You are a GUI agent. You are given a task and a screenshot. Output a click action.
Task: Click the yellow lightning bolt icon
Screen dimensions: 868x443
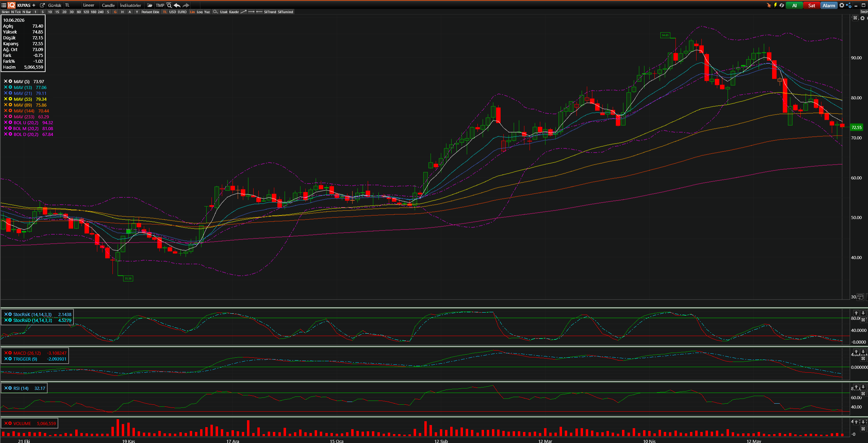pos(775,5)
